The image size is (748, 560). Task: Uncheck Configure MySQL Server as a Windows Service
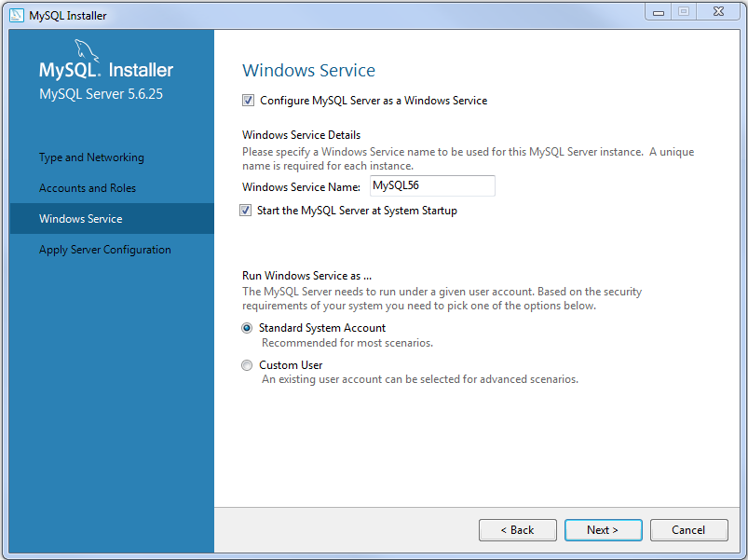(x=248, y=101)
